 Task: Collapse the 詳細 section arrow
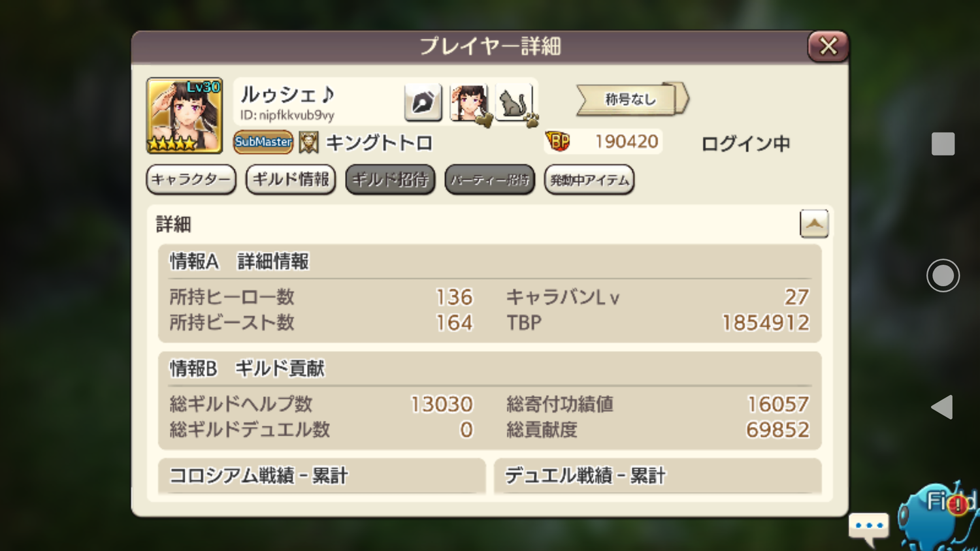(x=813, y=224)
